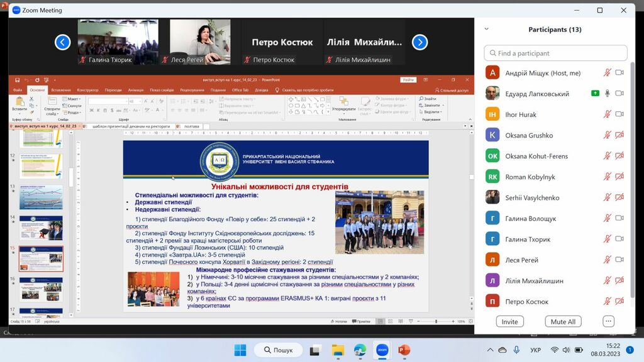This screenshot has width=644, height=362.
Task: Select Леся Регей in the participants list
Action: point(521,260)
